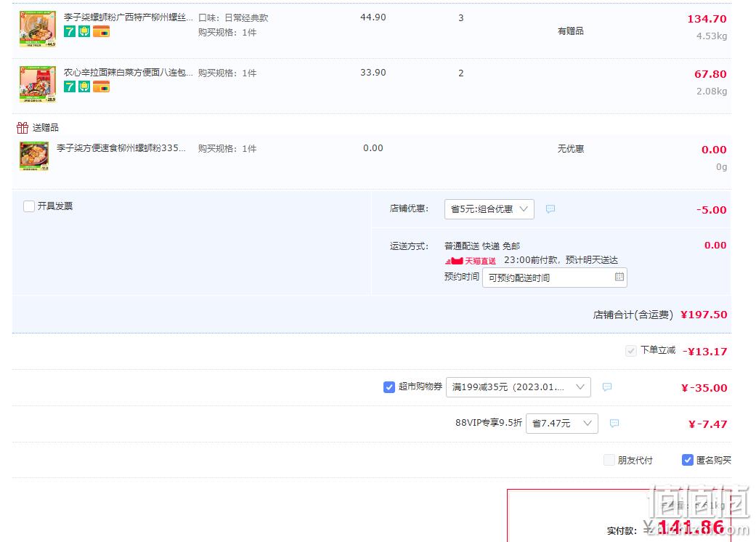Click the 运送方式 label
756x542 pixels.
point(410,246)
